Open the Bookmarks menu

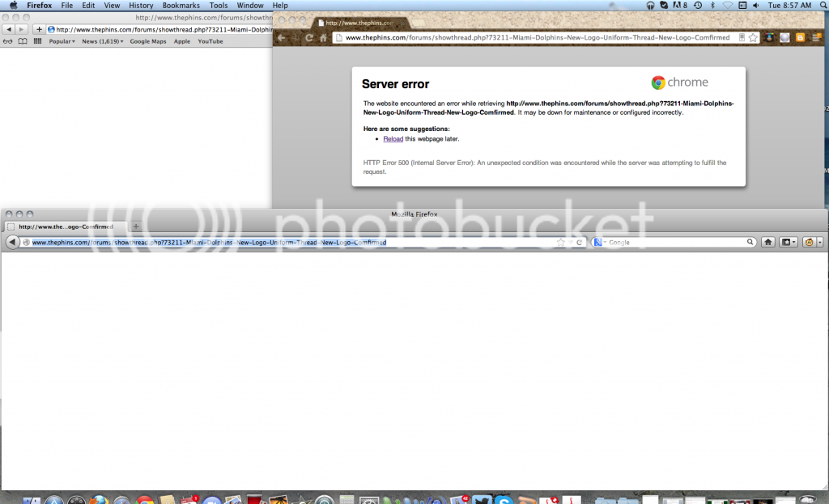(x=181, y=5)
